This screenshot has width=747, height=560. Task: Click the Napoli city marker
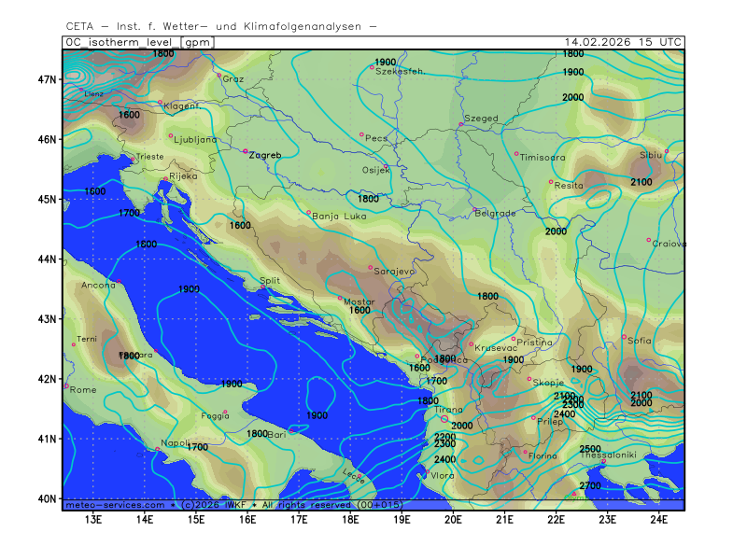(x=157, y=450)
